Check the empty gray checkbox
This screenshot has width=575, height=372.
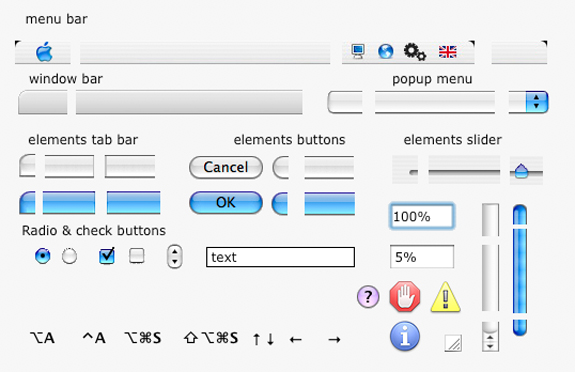tap(136, 256)
